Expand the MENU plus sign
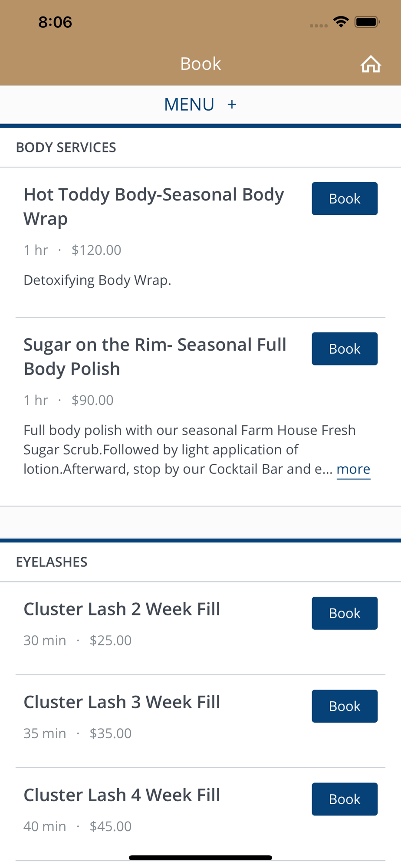Screen dimensions: 401x868 tap(232, 104)
